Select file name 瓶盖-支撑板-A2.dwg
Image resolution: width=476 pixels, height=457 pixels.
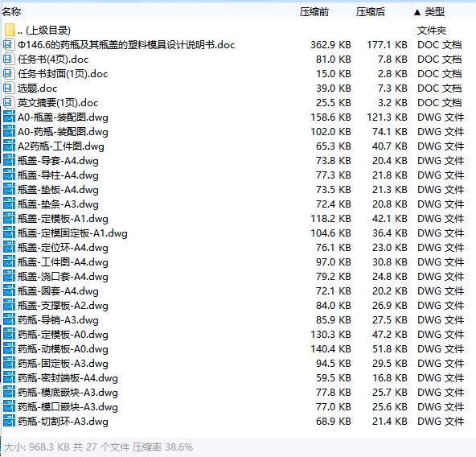click(x=63, y=306)
